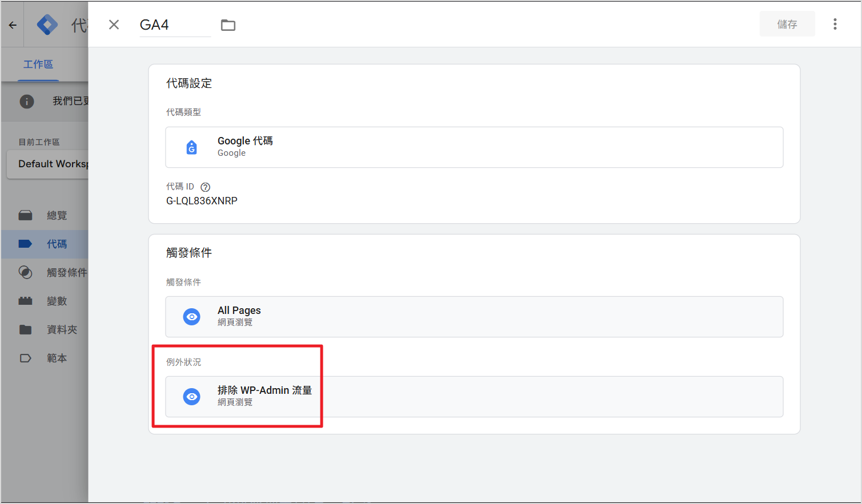Click the 排除 WP-Admin 流量 eye icon
This screenshot has width=862, height=504.
(x=192, y=397)
